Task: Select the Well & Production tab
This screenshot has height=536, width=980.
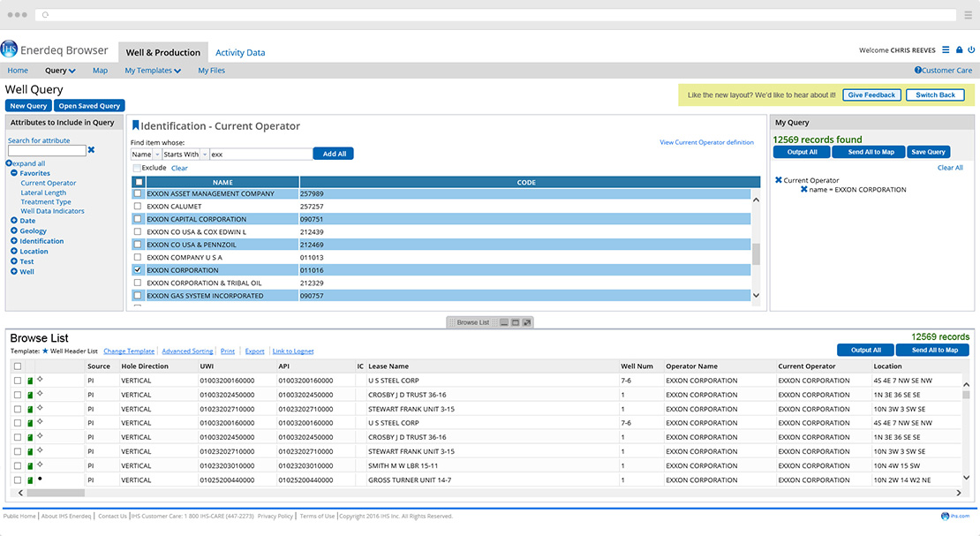Action: coord(163,52)
